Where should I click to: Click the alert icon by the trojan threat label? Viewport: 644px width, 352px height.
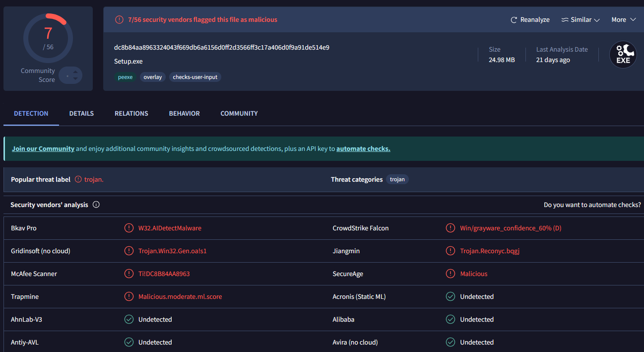pyautogui.click(x=78, y=179)
